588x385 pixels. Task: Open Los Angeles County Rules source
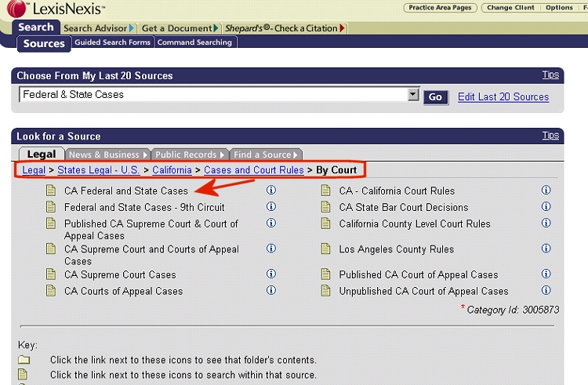(x=397, y=249)
